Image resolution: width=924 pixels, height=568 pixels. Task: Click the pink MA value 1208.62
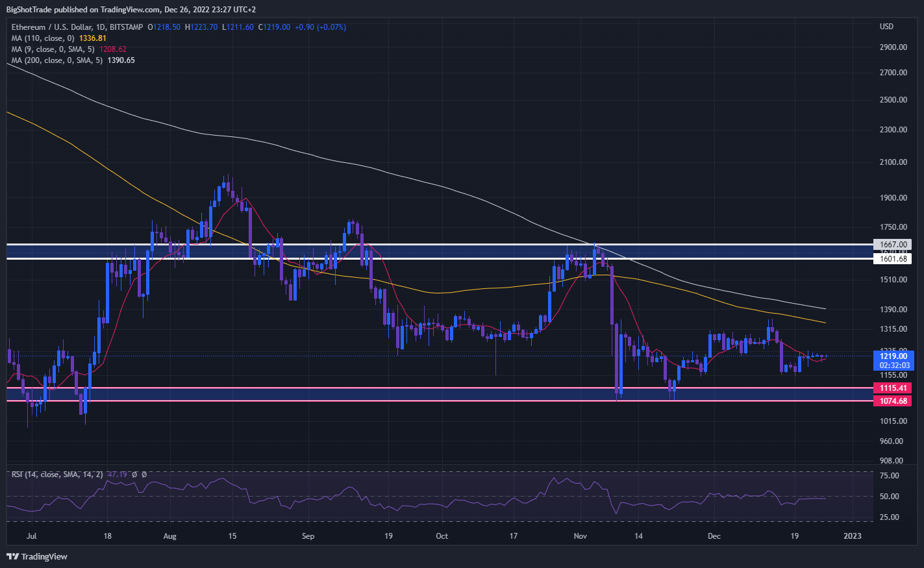click(113, 49)
